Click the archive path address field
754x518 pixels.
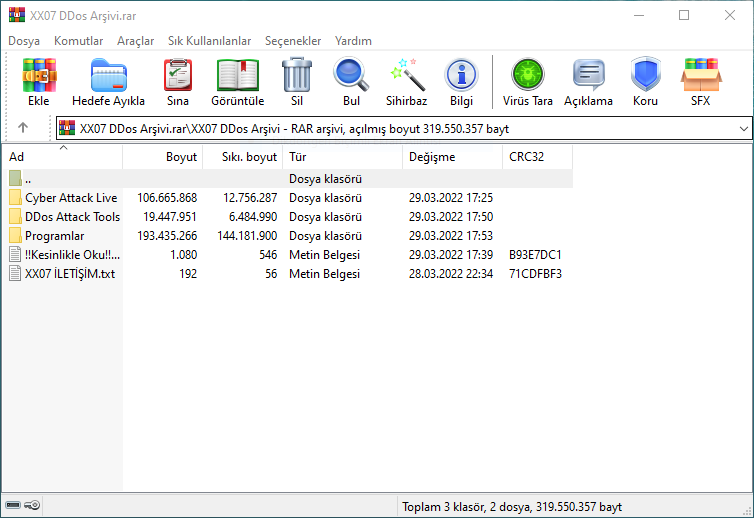point(404,128)
